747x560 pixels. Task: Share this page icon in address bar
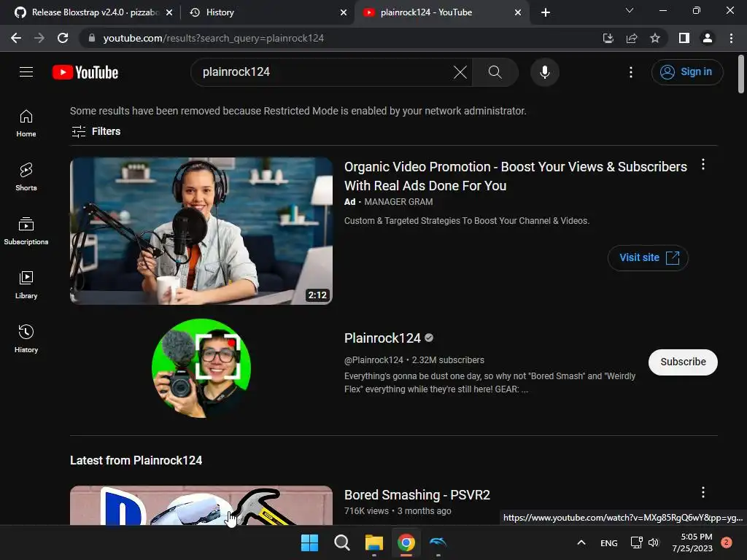(x=632, y=38)
